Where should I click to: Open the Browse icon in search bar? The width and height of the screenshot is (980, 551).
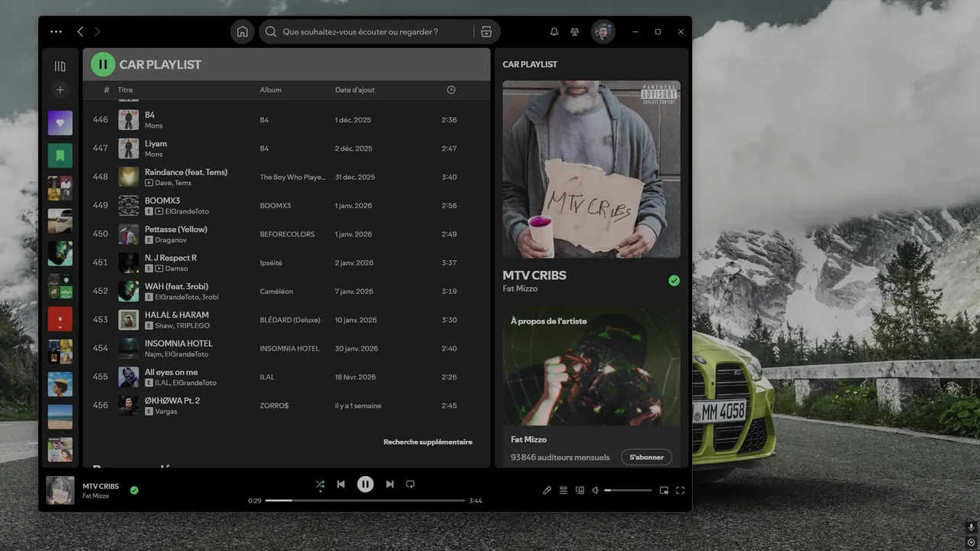click(x=486, y=31)
